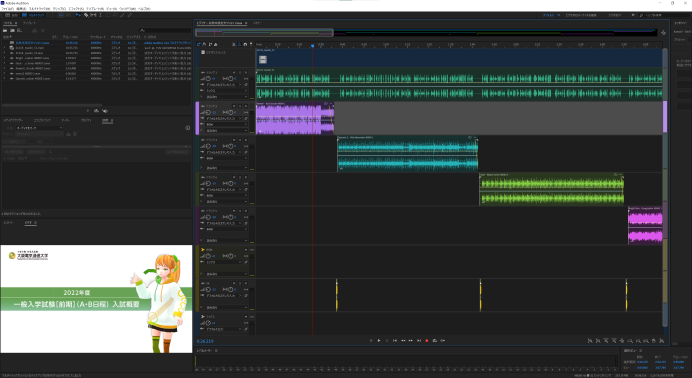Viewport: 692px width, 378px height.
Task: Show the Inputs/Outputs section of track headers
Action: pyautogui.click(x=199, y=44)
